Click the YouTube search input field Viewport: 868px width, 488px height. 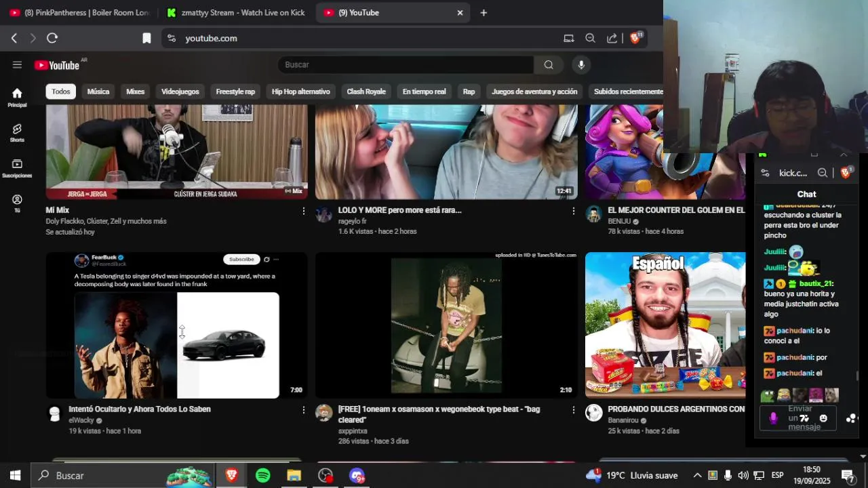[x=406, y=64]
